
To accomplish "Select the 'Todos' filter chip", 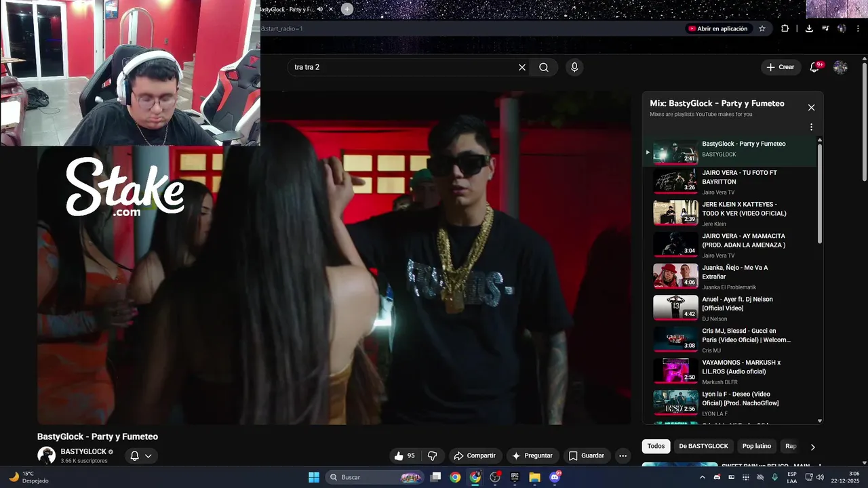I will coord(656,446).
